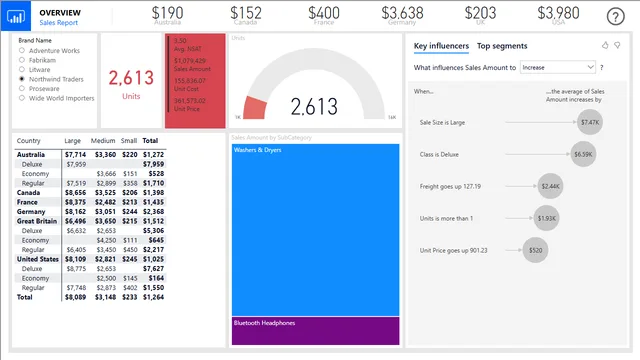Click the red filled segment of the gauge

255,108
